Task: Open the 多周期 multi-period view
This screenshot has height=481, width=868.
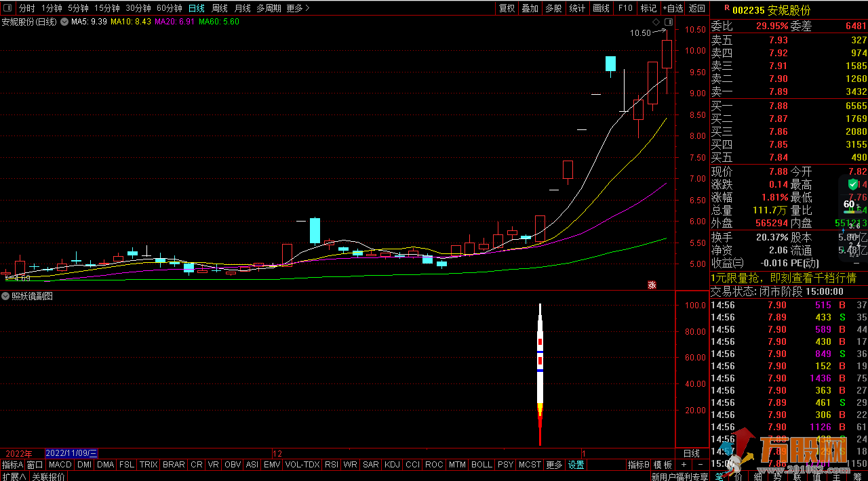Action: (269, 8)
